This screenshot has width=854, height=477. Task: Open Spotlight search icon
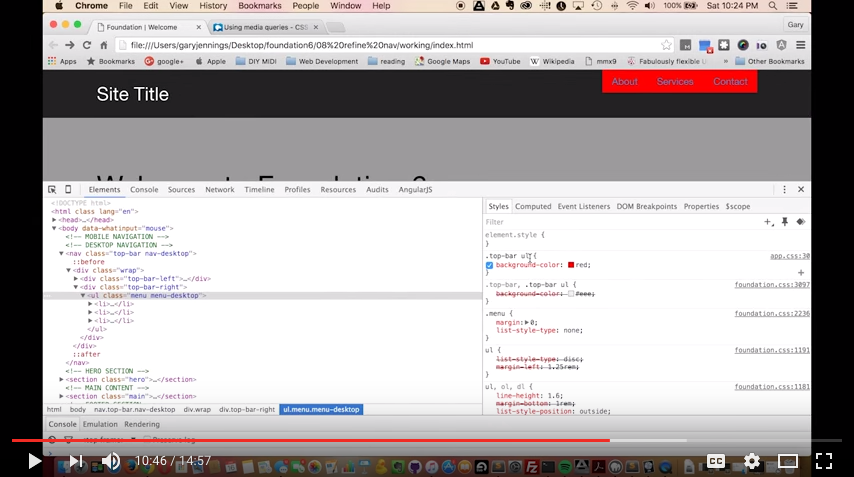pos(772,6)
